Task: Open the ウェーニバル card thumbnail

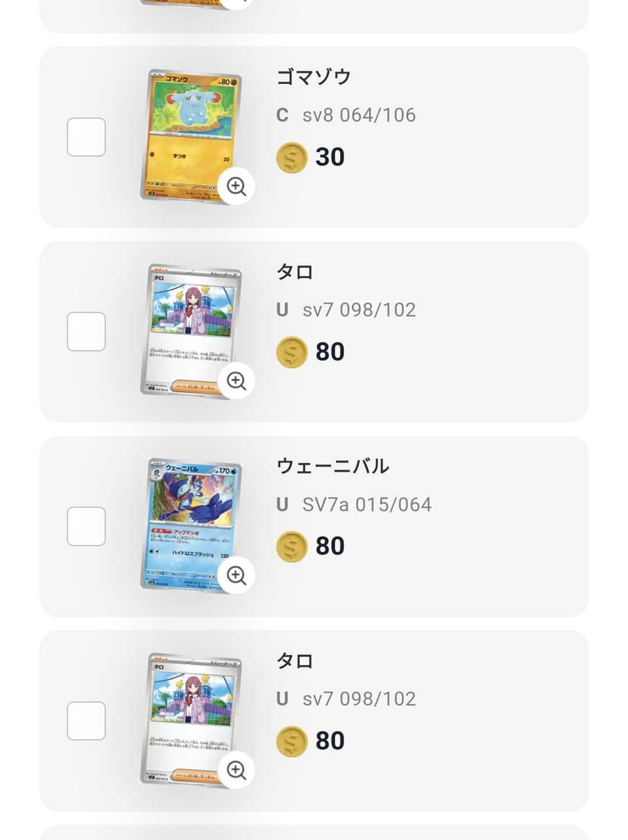Action: click(191, 524)
